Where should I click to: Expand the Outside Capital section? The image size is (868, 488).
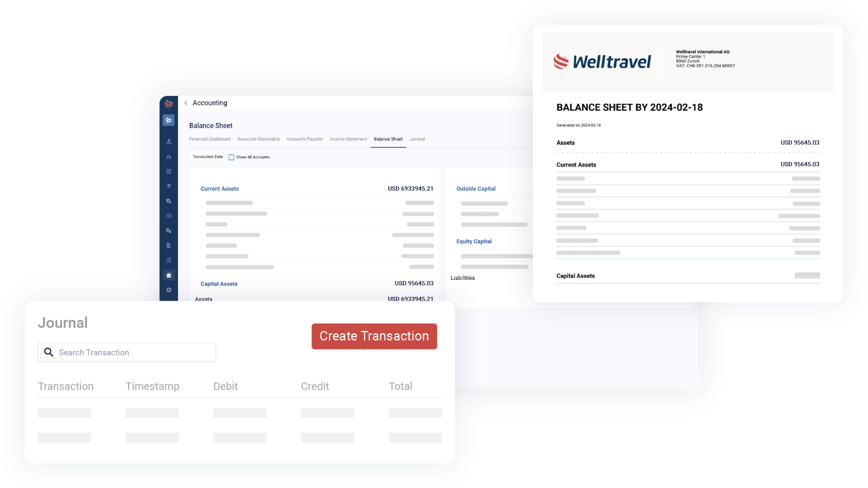pos(475,189)
